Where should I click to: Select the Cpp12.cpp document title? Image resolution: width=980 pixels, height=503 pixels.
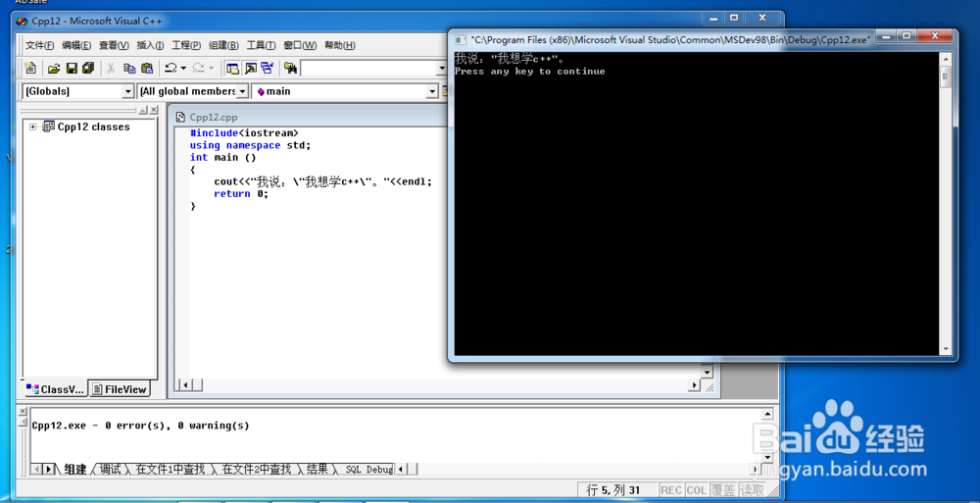[213, 117]
